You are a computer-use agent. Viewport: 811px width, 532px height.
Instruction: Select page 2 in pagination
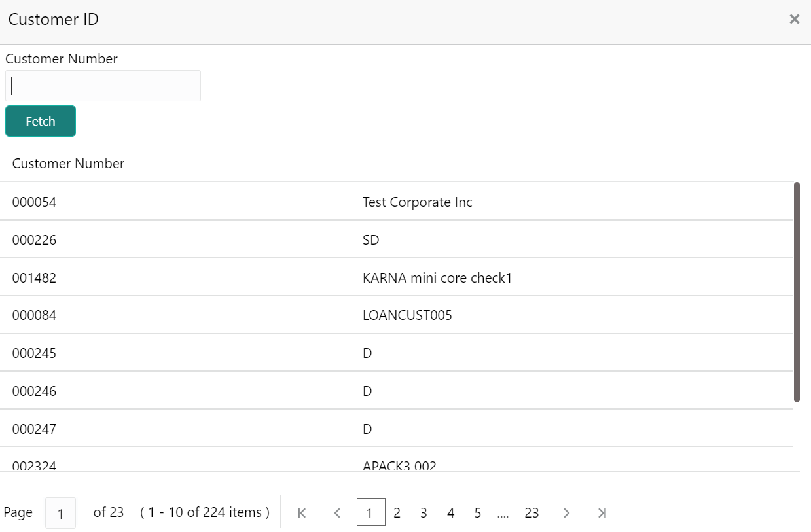pyautogui.click(x=397, y=513)
